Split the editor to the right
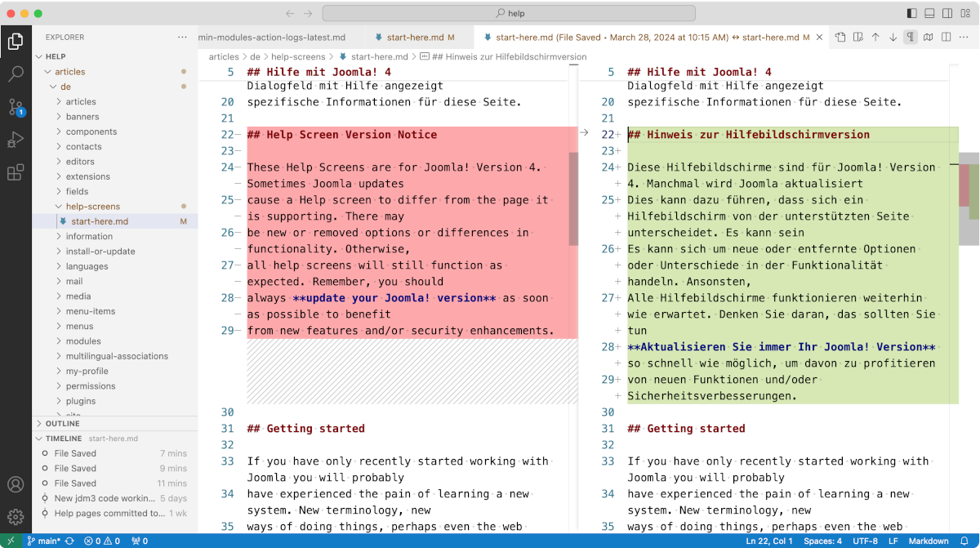The width and height of the screenshot is (980, 548). [x=947, y=37]
